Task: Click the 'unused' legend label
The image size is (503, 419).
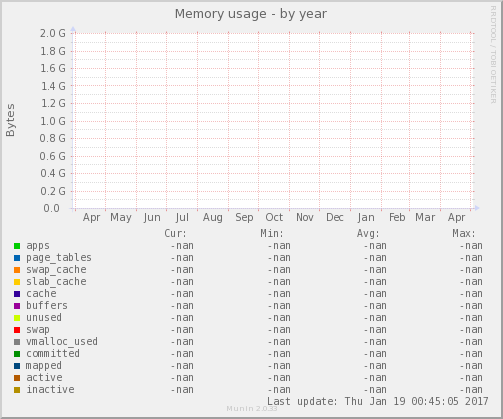Action: coord(44,318)
